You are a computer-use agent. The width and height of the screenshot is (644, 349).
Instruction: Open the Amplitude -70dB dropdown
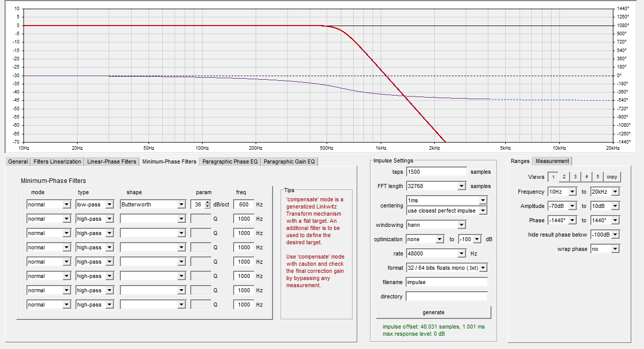(562, 206)
